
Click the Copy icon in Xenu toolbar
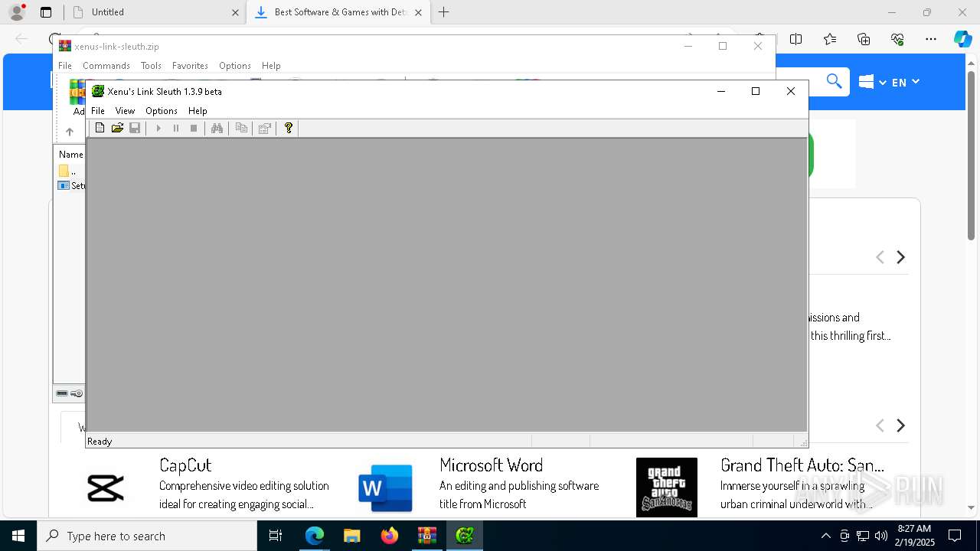pyautogui.click(x=241, y=129)
